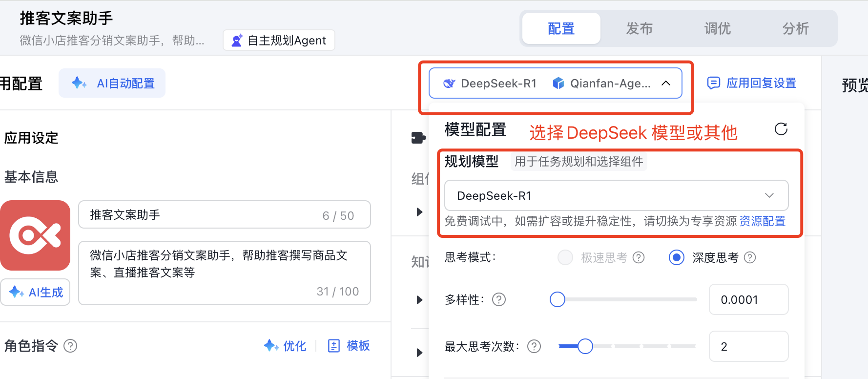The height and width of the screenshot is (379, 868).
Task: Expand the bottom triangle arrow near 最大思考次数
Action: tap(419, 353)
